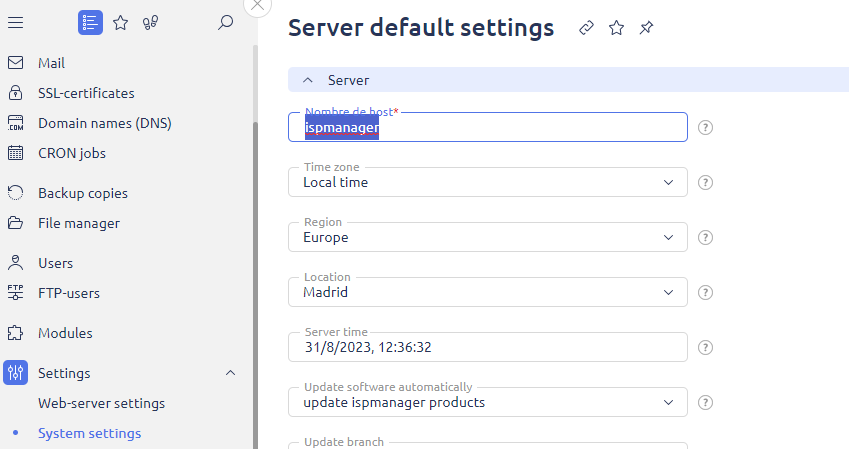
Task: Open the Time zone dropdown
Action: click(487, 183)
